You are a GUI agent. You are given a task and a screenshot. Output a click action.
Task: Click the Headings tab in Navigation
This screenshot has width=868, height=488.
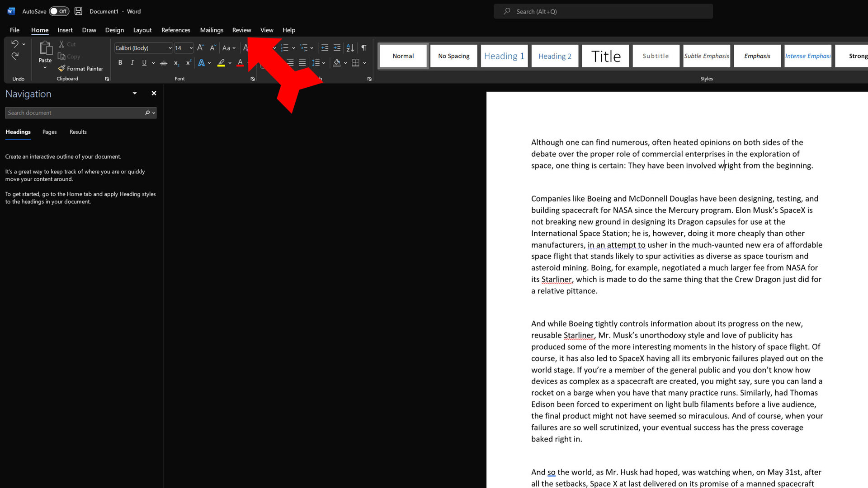tap(18, 131)
